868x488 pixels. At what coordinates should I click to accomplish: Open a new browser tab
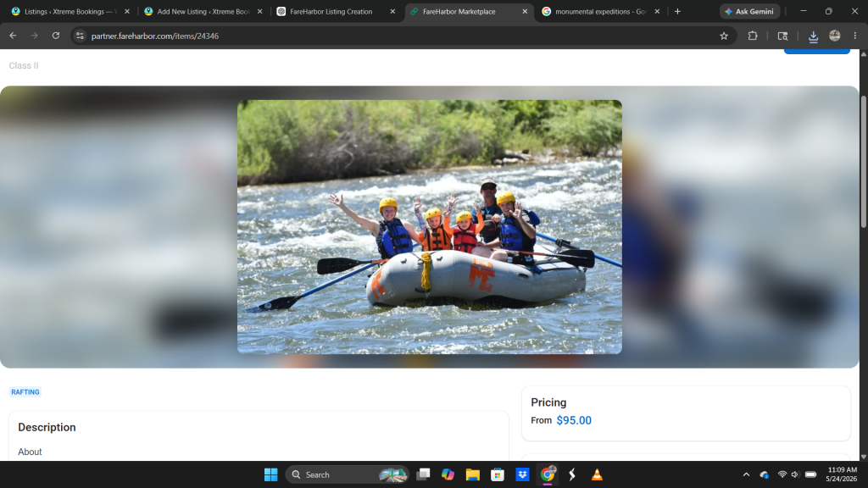(x=677, y=11)
